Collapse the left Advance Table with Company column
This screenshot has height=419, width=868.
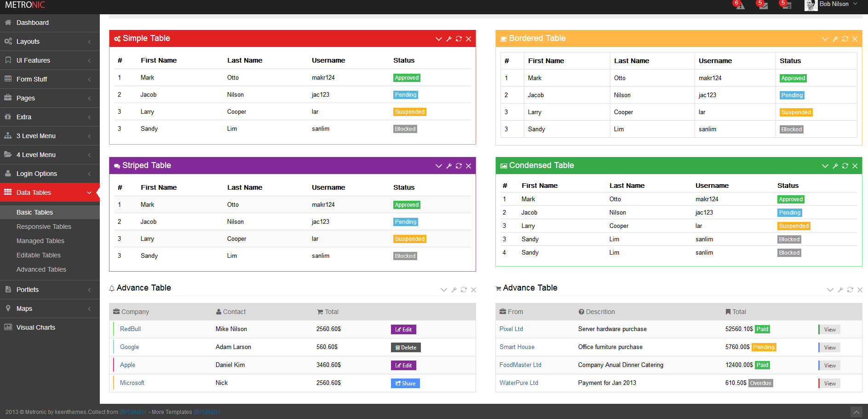pyautogui.click(x=444, y=290)
